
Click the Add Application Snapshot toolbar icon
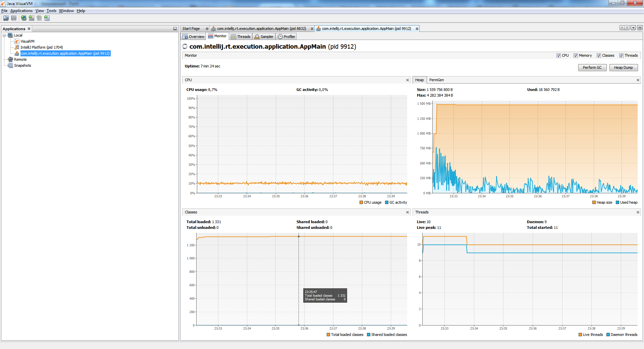pos(47,18)
